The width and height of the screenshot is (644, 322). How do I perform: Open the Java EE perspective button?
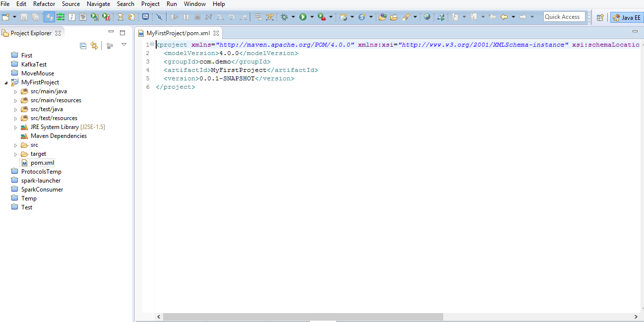click(x=627, y=17)
